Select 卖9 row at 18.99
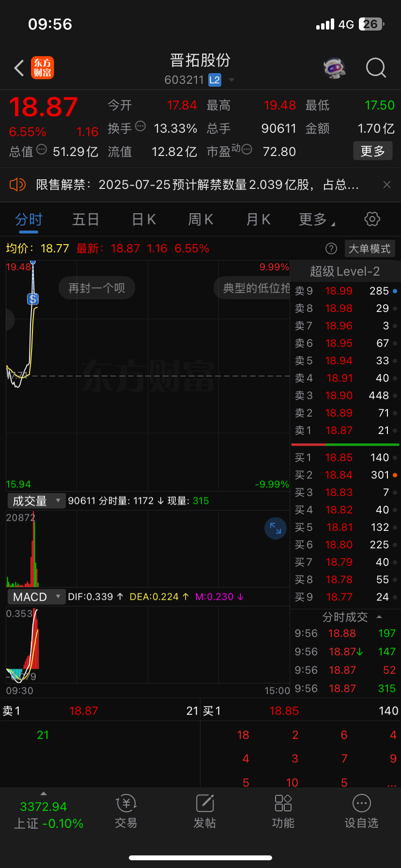The width and height of the screenshot is (401, 868). coord(346,291)
